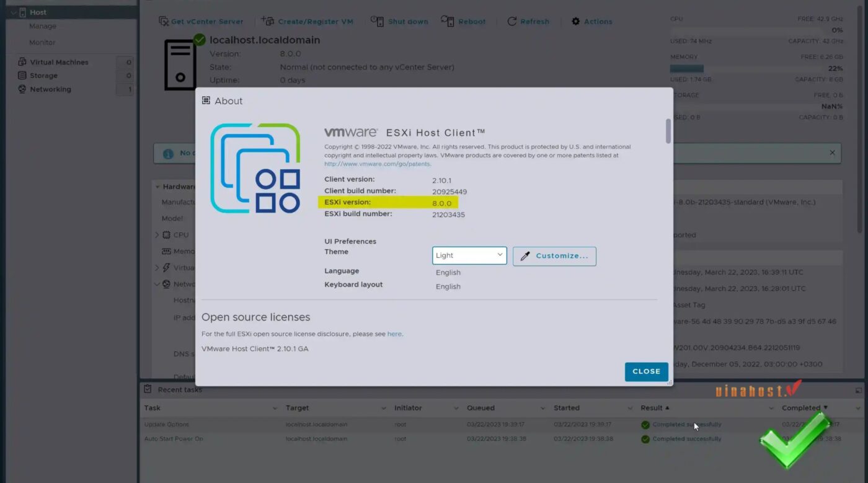Select Monitor under Host in the sidebar
This screenshot has width=868, height=483.
[42, 43]
